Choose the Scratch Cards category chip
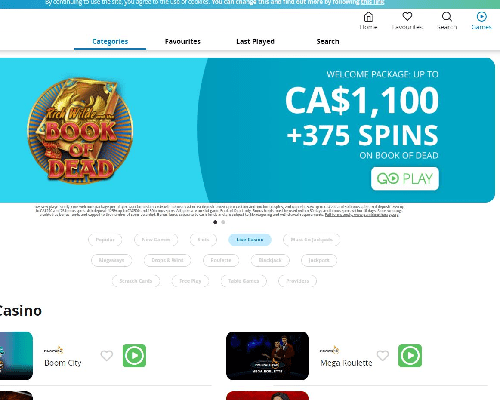This screenshot has height=400, width=500. (136, 281)
